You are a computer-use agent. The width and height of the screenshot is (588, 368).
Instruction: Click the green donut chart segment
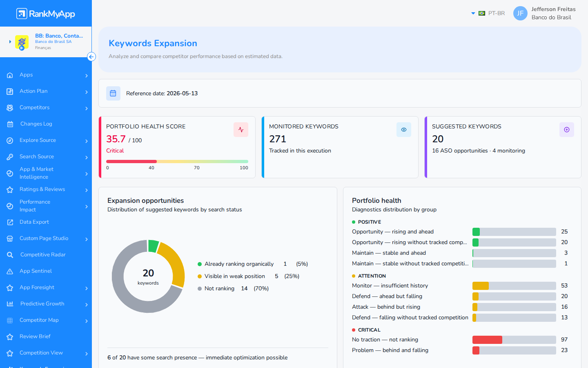pyautogui.click(x=153, y=246)
